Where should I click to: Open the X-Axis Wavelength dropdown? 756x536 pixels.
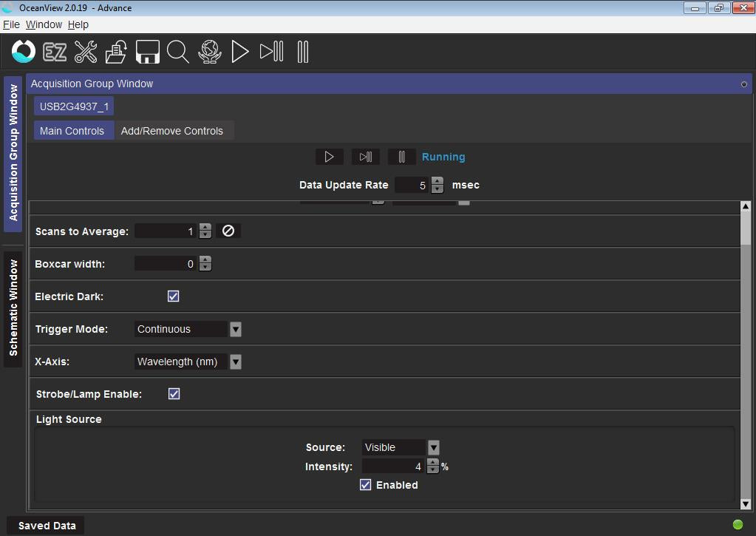click(x=236, y=362)
